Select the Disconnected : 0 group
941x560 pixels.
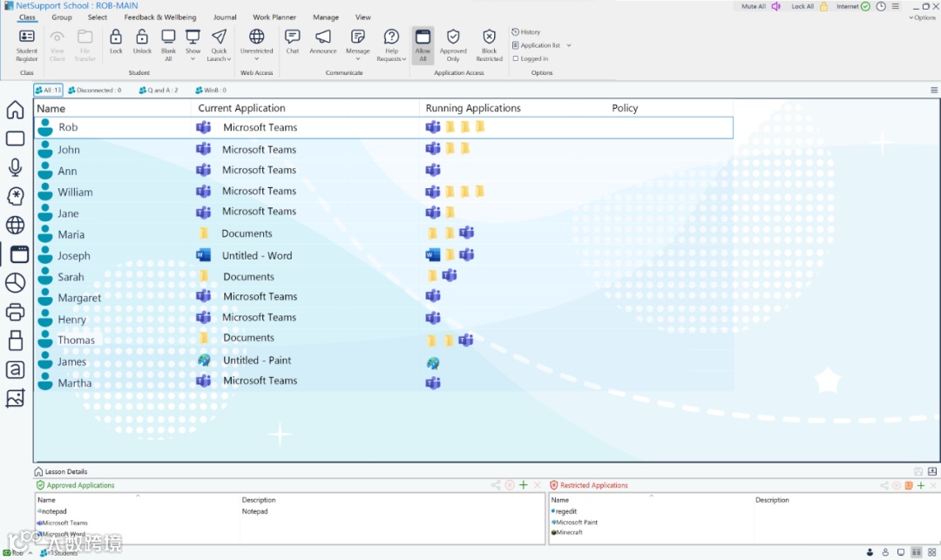click(x=95, y=90)
